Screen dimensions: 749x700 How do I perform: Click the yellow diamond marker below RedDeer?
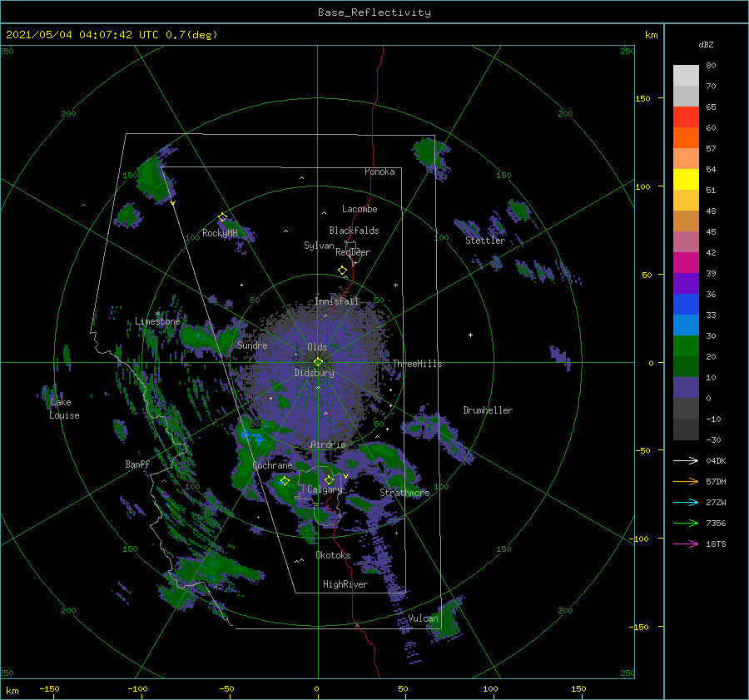[x=343, y=271]
